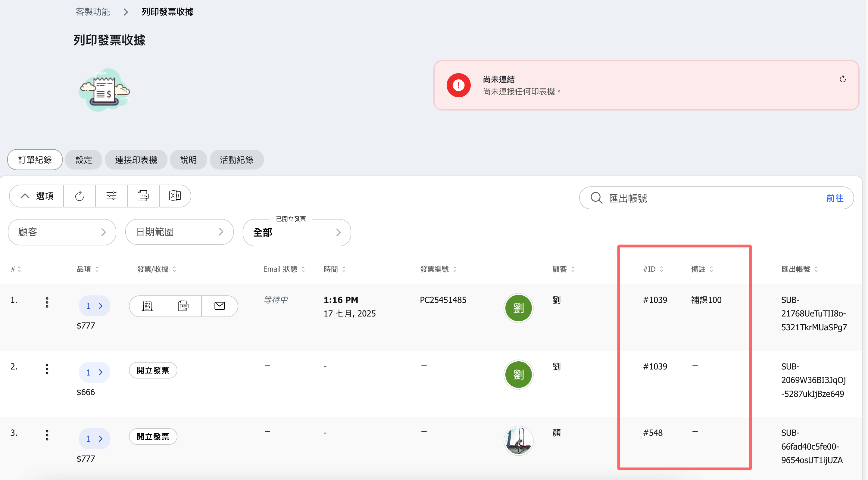Download PDF icon for first order
868x480 pixels.
click(183, 306)
